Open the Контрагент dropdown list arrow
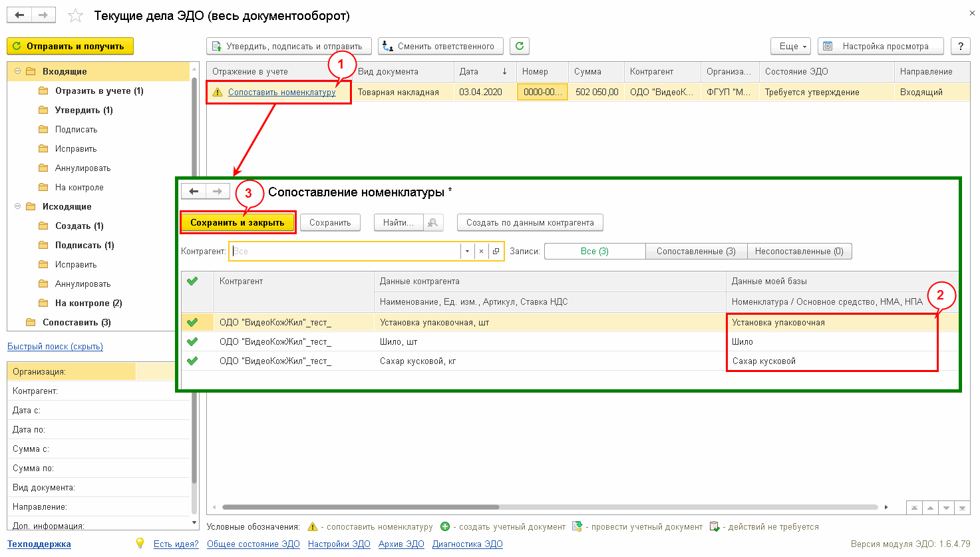980x557 pixels. coord(467,251)
